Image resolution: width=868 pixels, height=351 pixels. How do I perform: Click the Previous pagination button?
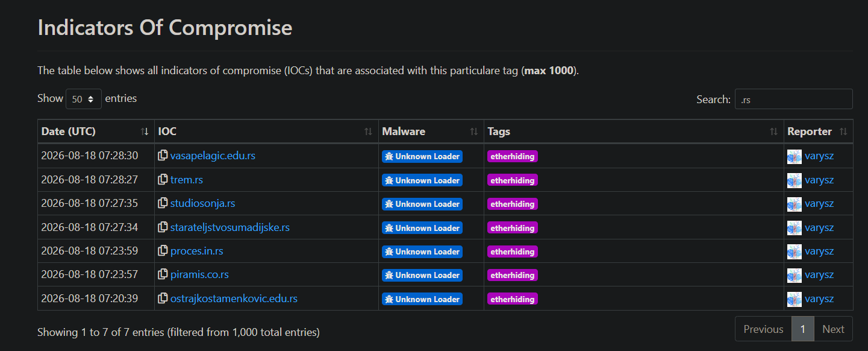[x=763, y=329]
